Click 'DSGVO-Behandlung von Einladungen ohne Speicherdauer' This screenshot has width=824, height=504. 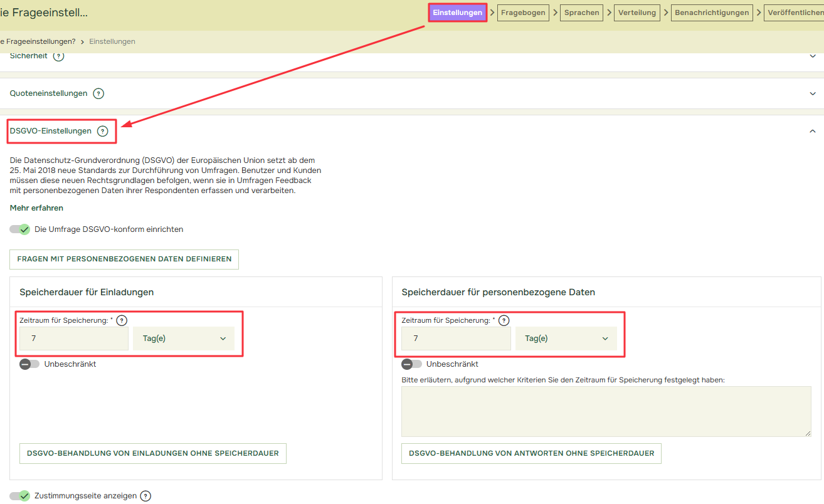153,453
